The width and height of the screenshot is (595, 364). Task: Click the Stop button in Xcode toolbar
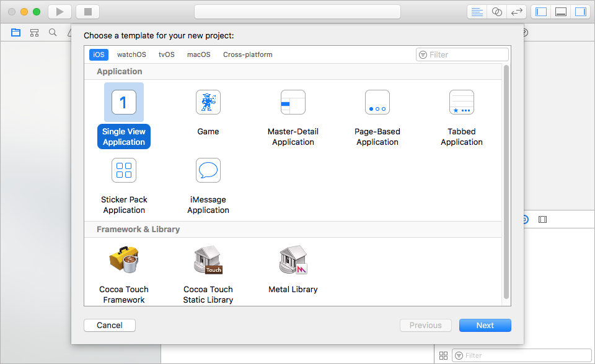[x=87, y=12]
